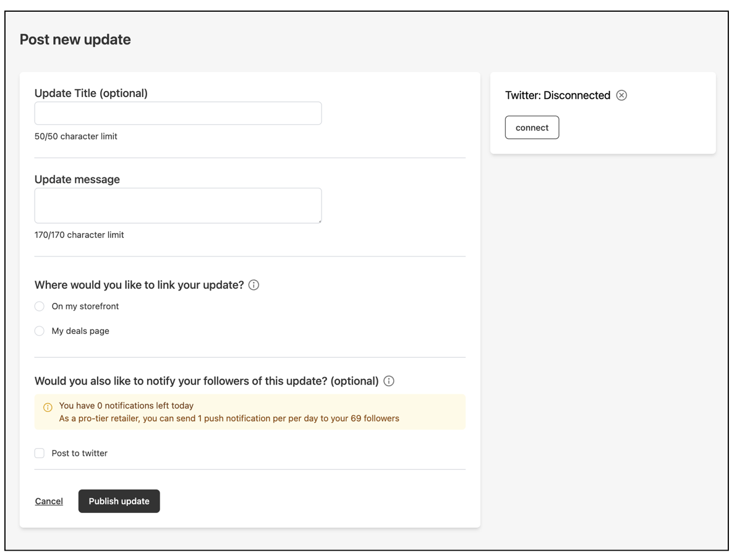Open info tooltip next to link your update question
The width and height of the screenshot is (737, 560).
pyautogui.click(x=253, y=285)
